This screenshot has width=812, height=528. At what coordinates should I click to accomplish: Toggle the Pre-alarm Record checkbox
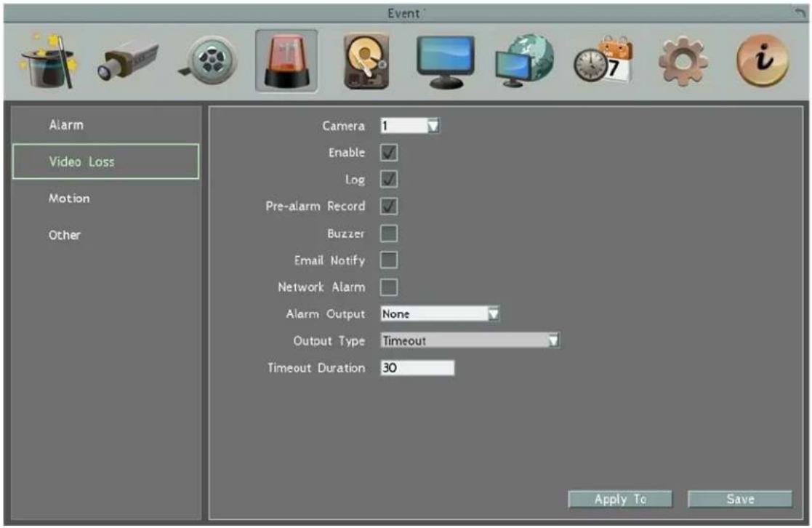point(389,207)
